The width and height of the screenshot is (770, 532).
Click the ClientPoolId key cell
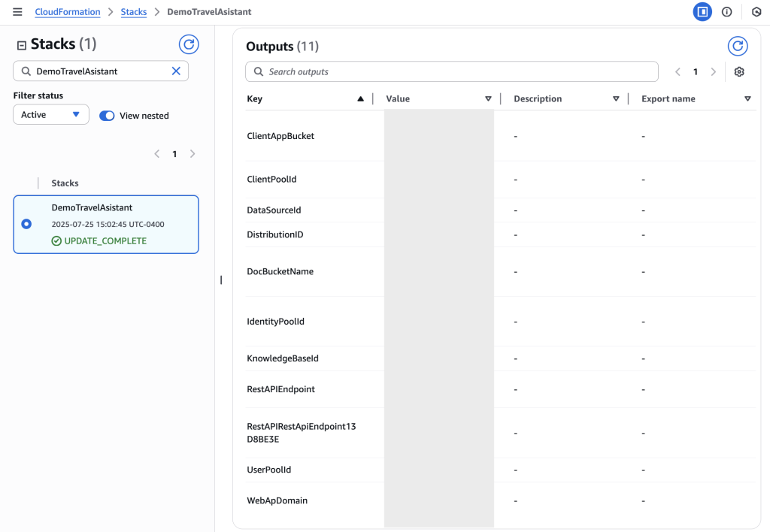point(271,179)
